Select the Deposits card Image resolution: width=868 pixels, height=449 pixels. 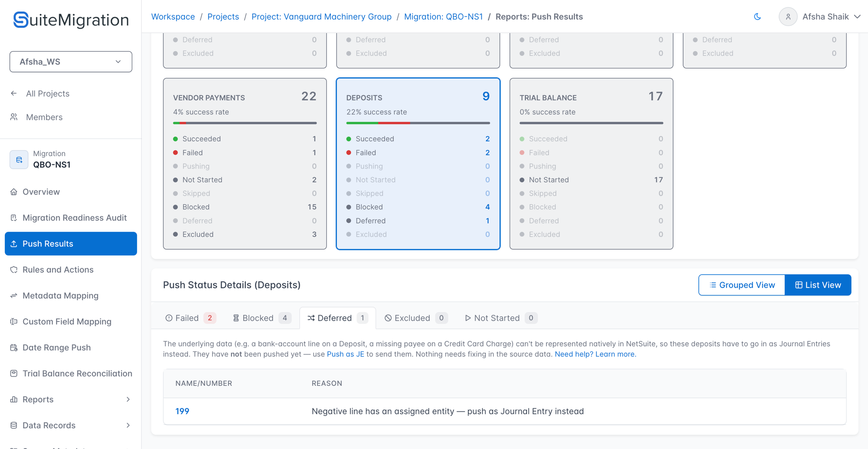pyautogui.click(x=418, y=164)
